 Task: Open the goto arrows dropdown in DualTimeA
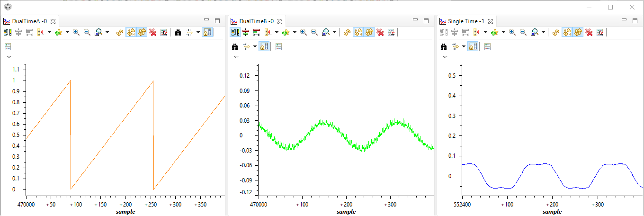(198, 32)
